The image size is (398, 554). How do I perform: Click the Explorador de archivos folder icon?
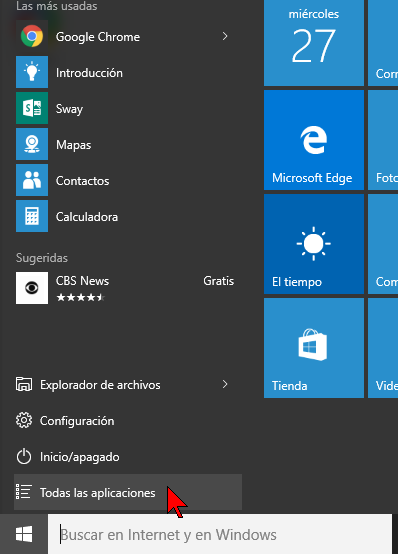[x=24, y=384]
